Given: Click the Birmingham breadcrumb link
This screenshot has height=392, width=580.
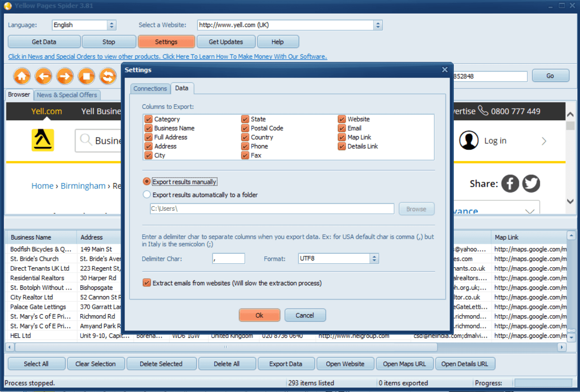Looking at the screenshot, I should (83, 186).
